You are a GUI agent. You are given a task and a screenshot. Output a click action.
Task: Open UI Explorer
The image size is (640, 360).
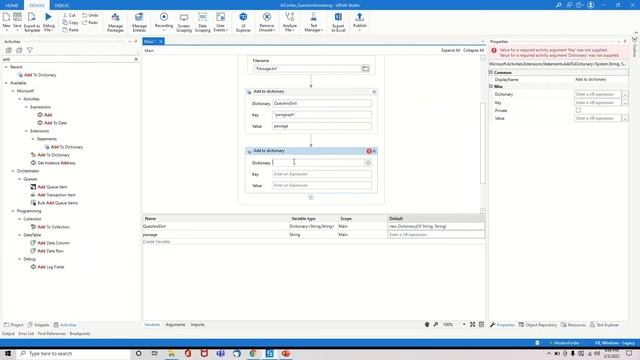tap(243, 22)
